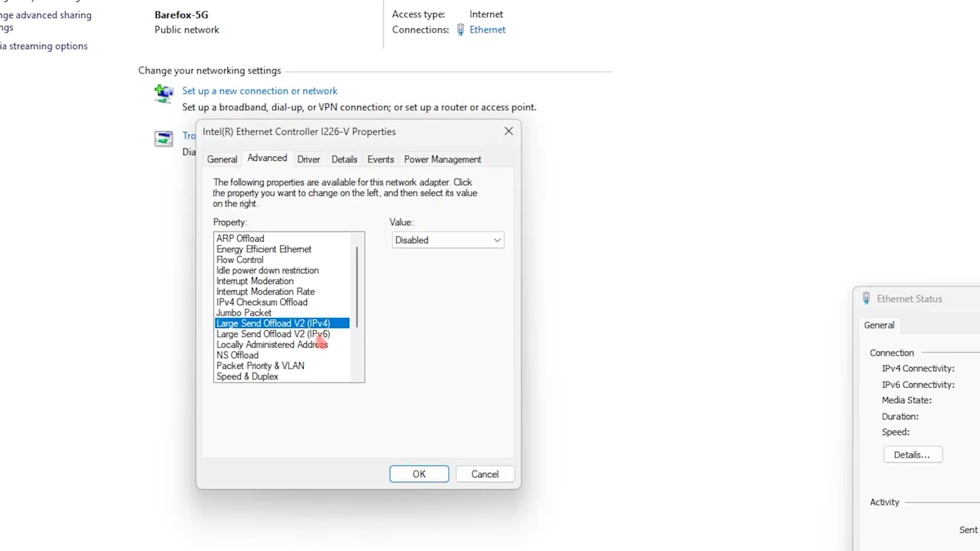
Task: Click the Ethernet connection link
Action: [487, 30]
